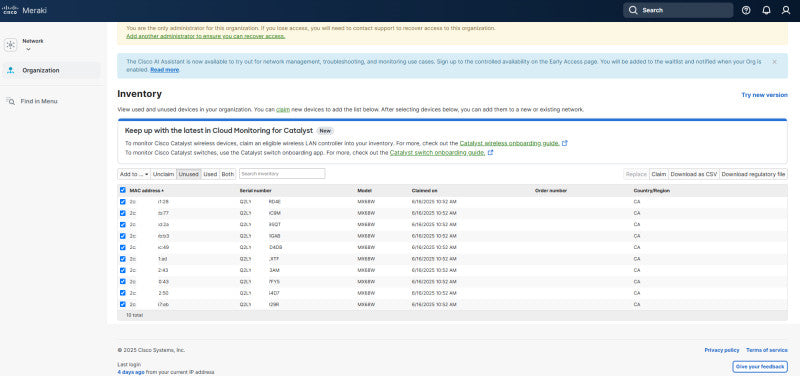Switch to the Used filter tab
Image resolution: width=800 pixels, height=376 pixels.
[x=210, y=174]
